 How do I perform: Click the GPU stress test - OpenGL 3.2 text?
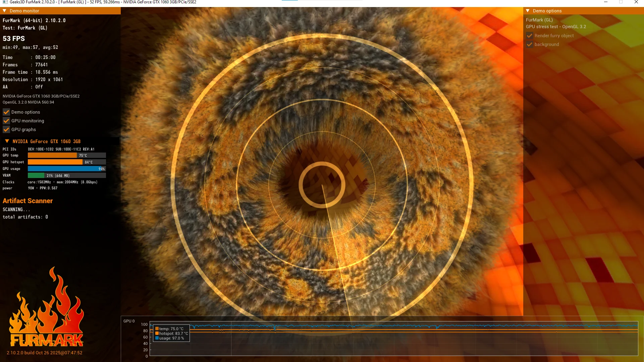pos(556,26)
